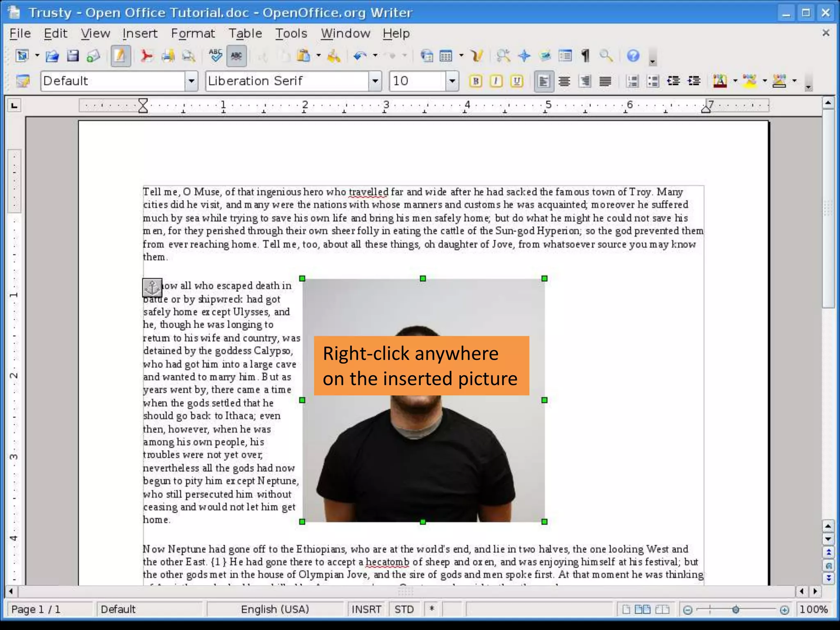Screen dimensions: 840x630
Task: Click Increase Indent icon
Action: 694,81
